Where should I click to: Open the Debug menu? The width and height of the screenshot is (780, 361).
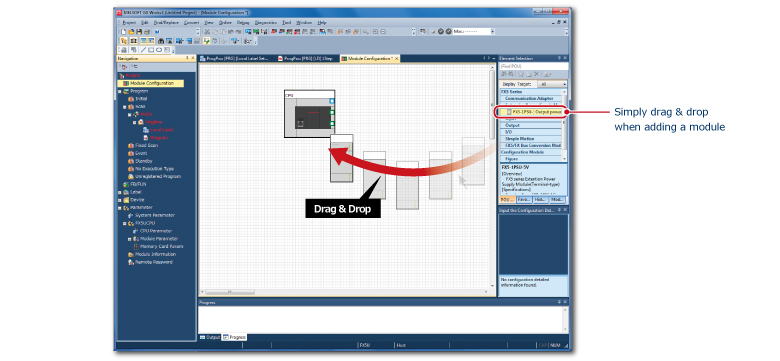click(x=243, y=23)
